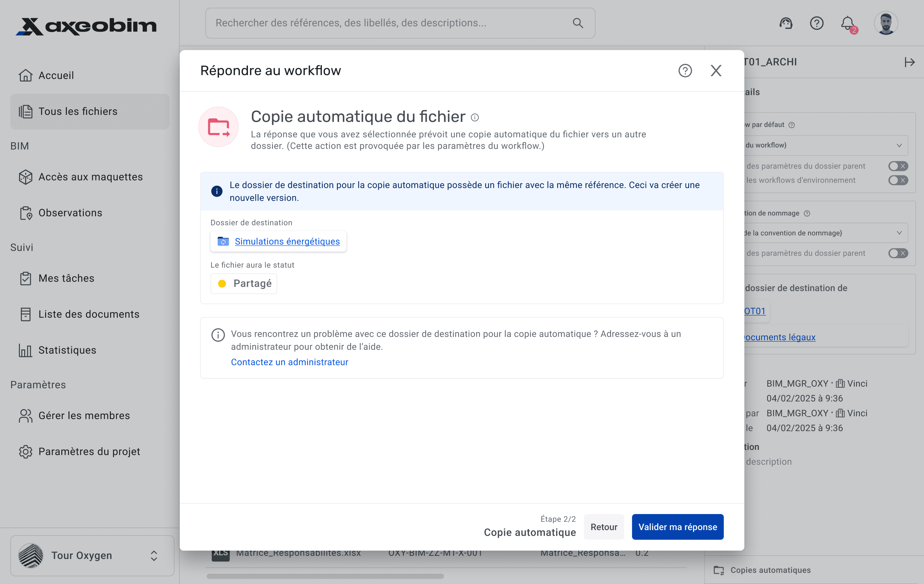Image resolution: width=924 pixels, height=584 pixels.
Task: Toggle naming convention parent folder switch
Action: click(898, 253)
